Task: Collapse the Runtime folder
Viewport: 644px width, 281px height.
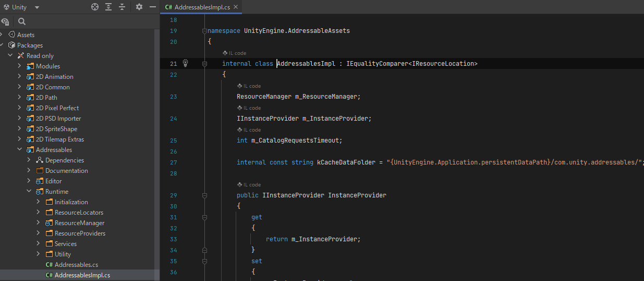Action: [x=29, y=191]
